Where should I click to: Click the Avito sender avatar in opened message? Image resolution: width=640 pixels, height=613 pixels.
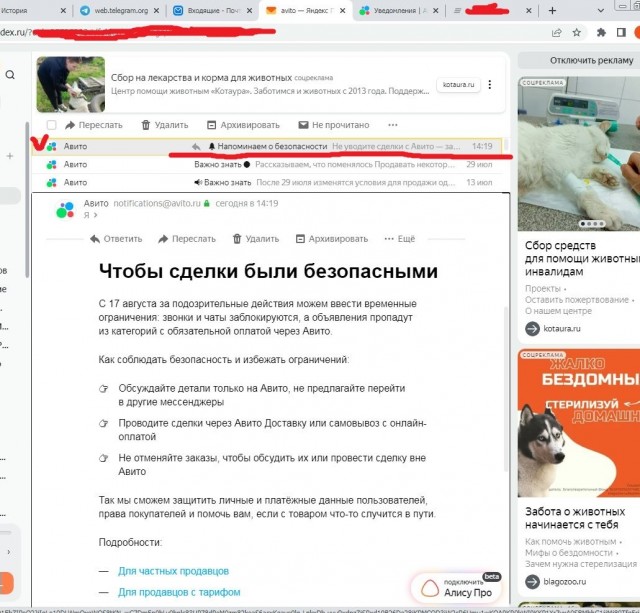point(65,209)
